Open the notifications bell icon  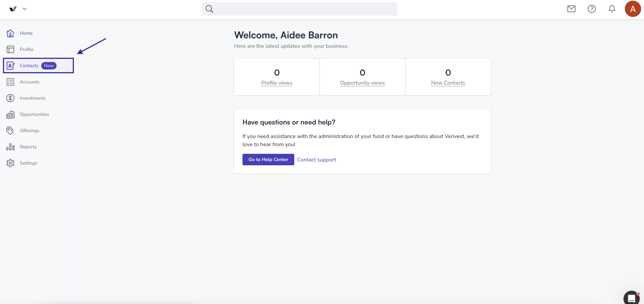[612, 9]
